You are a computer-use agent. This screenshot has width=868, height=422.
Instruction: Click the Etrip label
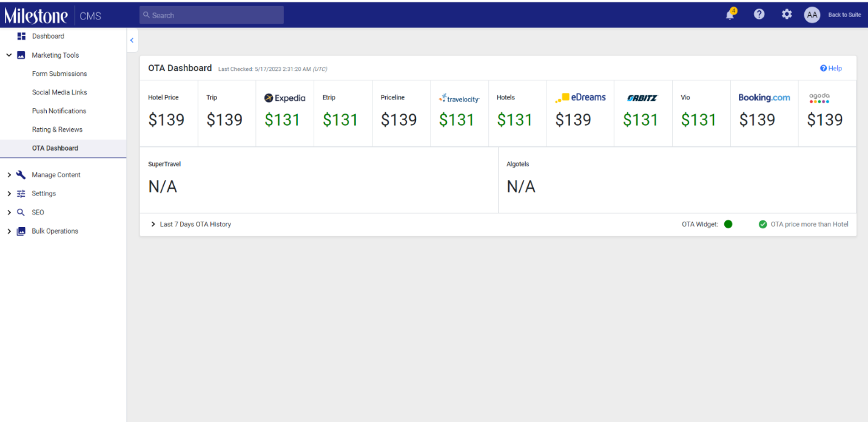point(329,97)
